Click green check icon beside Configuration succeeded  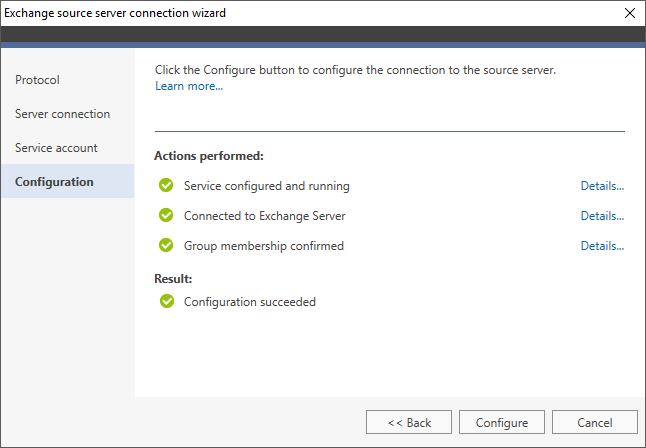tap(167, 301)
